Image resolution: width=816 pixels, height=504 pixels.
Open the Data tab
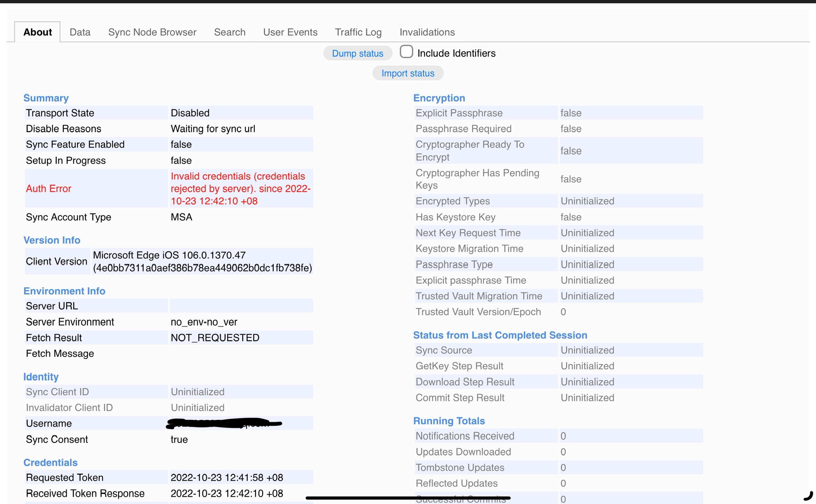coord(80,32)
